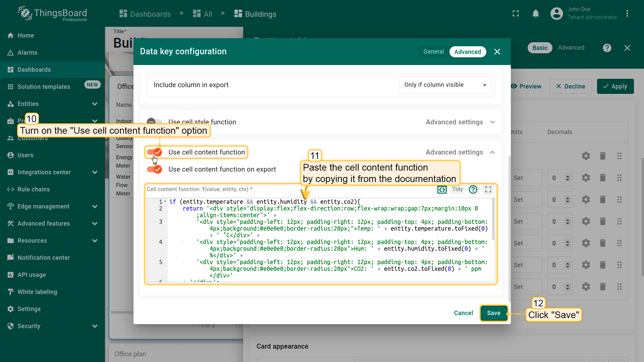The height and width of the screenshot is (362, 644).
Task: Switch to the General tab
Action: 433,52
